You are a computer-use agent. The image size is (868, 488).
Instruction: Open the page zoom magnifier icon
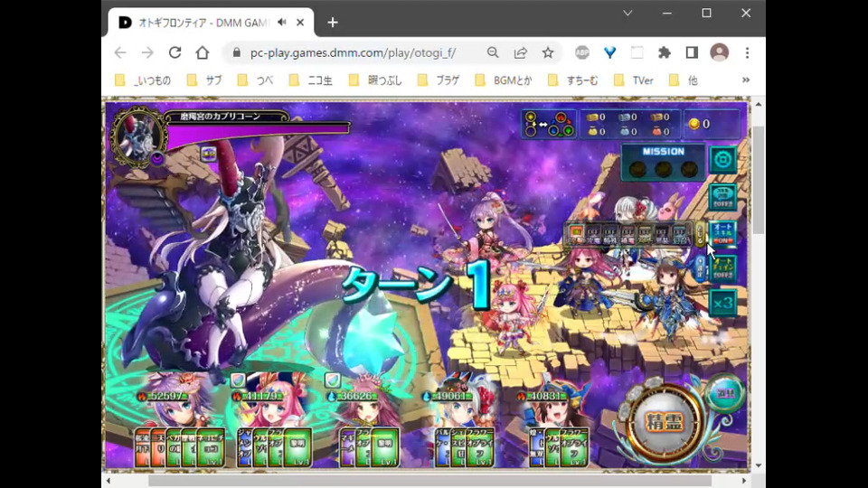[x=493, y=52]
